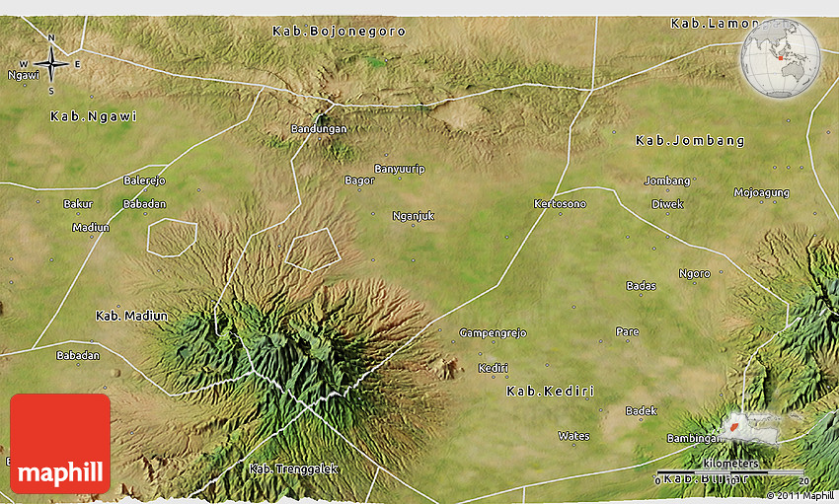Image resolution: width=839 pixels, height=504 pixels.
Task: Click the Kab. Ngawi region label
Action: tap(93, 116)
